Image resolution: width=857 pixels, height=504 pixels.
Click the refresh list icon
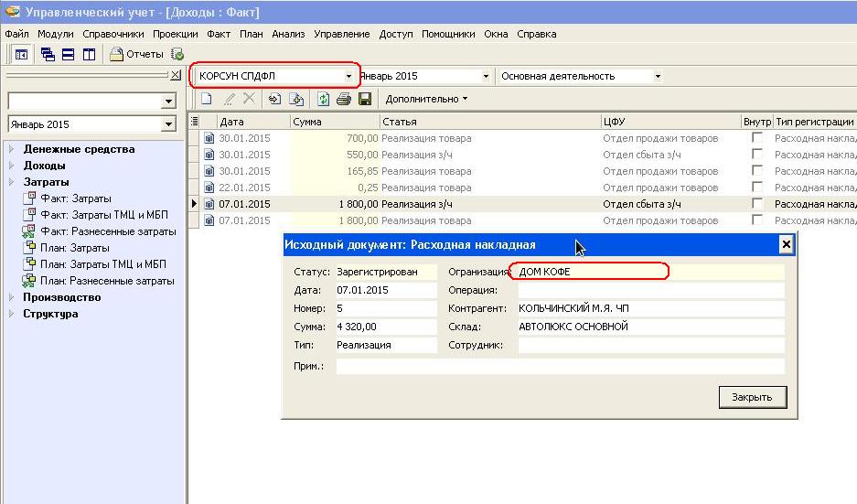324,99
